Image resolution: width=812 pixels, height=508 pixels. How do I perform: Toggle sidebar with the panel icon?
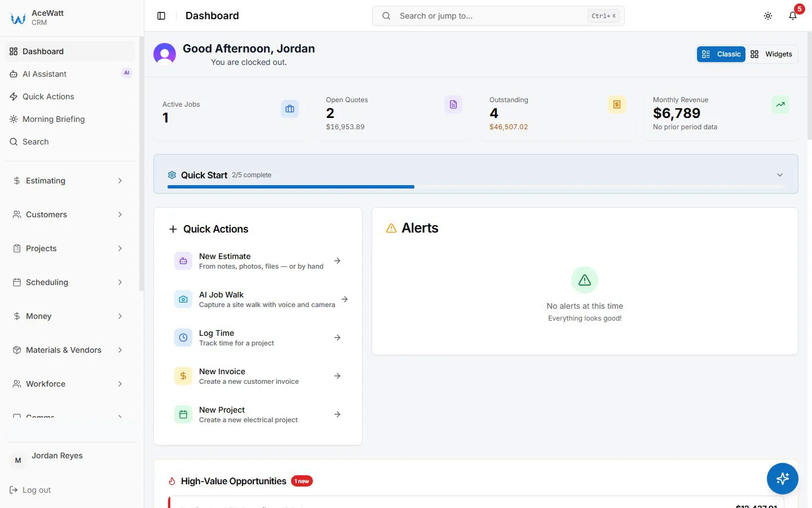161,16
